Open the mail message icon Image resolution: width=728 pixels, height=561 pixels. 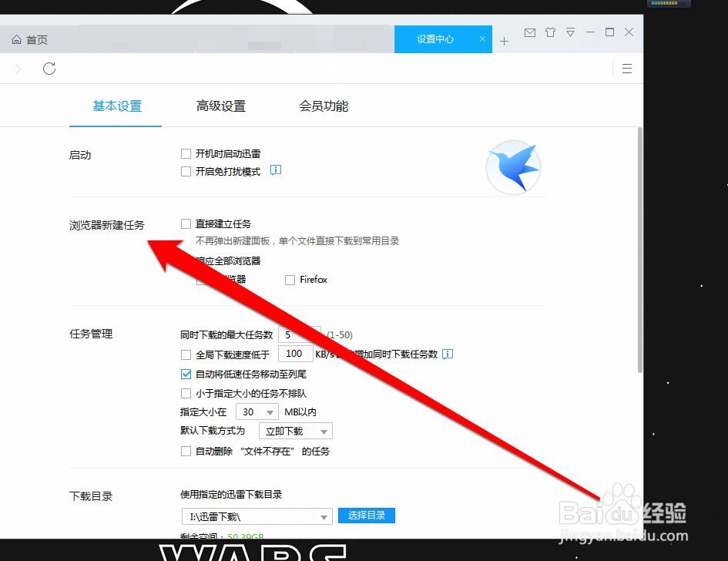coord(530,32)
